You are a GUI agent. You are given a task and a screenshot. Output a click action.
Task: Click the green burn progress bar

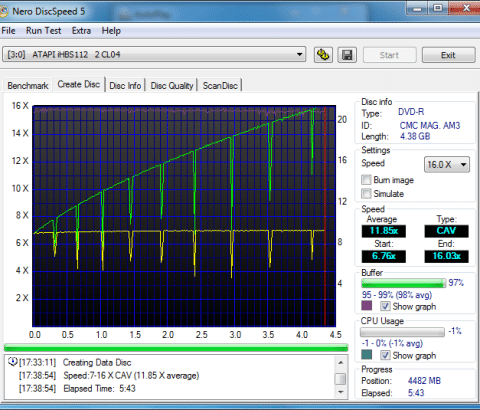click(x=176, y=348)
